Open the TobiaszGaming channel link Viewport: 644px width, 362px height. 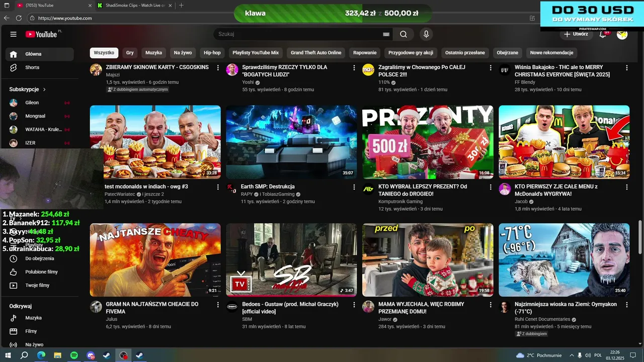tap(278, 194)
